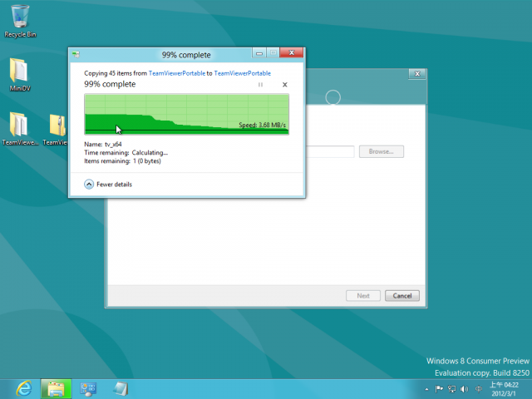Collapse the Fewer details expander

pyautogui.click(x=108, y=185)
